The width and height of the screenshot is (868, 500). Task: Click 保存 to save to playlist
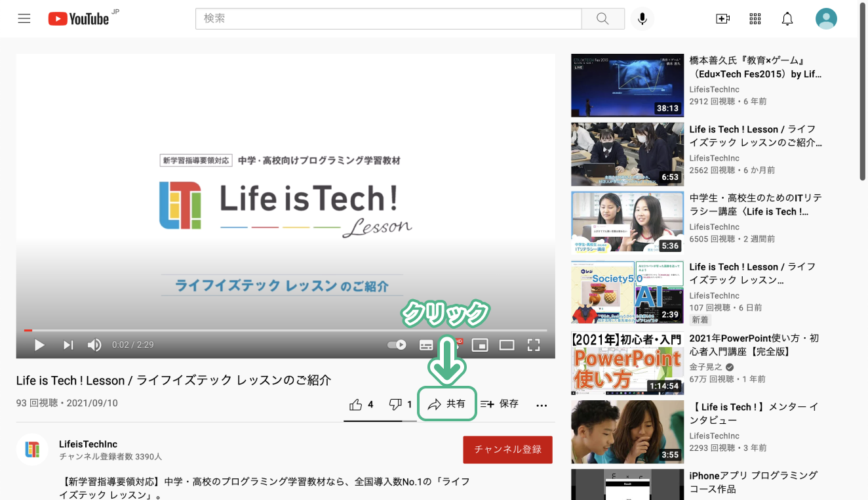point(500,404)
